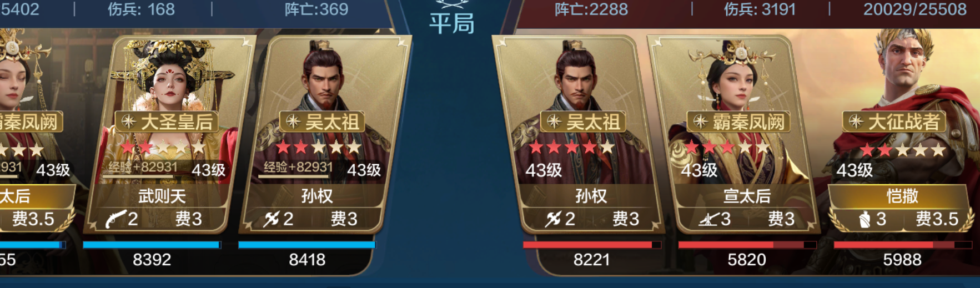Open the 宣太后 hero card on right
Image resolution: width=980 pixels, height=288 pixels.
pyautogui.click(x=733, y=133)
